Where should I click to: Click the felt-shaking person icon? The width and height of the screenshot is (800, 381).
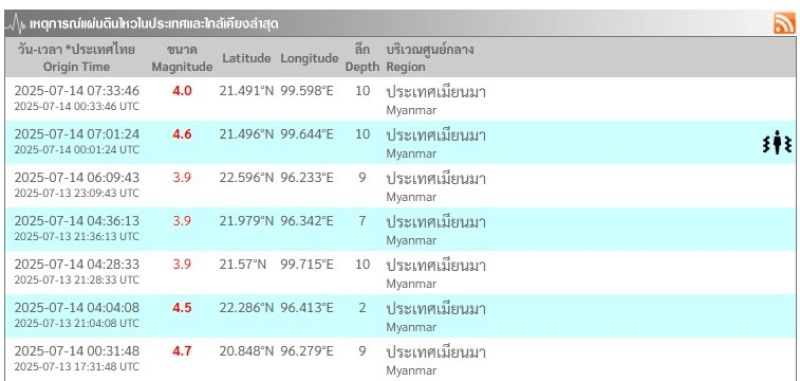point(777,142)
